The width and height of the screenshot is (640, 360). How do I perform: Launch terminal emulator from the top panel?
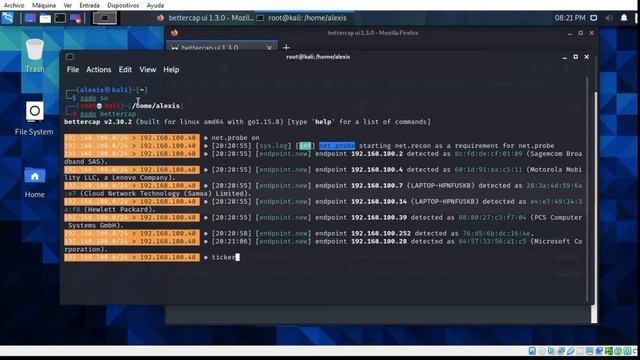pyautogui.click(x=60, y=18)
